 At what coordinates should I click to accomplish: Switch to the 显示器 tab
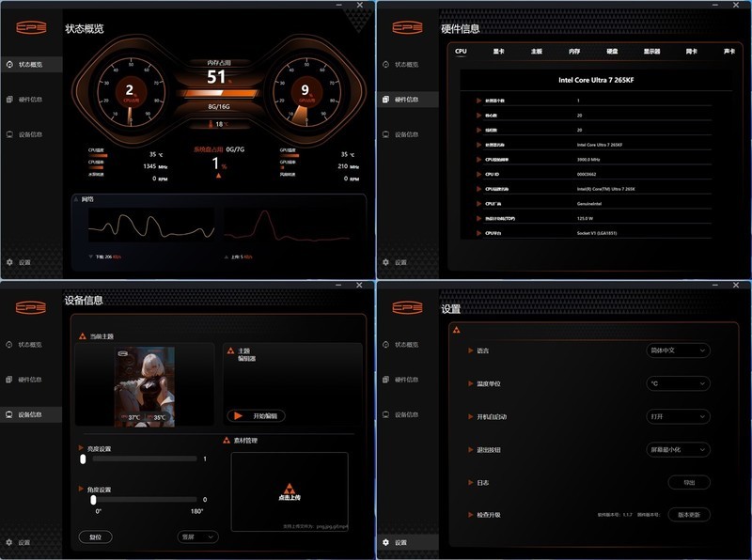pyautogui.click(x=651, y=51)
